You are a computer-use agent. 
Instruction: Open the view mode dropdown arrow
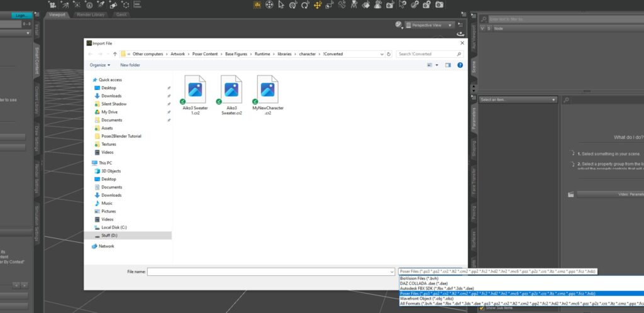pos(437,65)
